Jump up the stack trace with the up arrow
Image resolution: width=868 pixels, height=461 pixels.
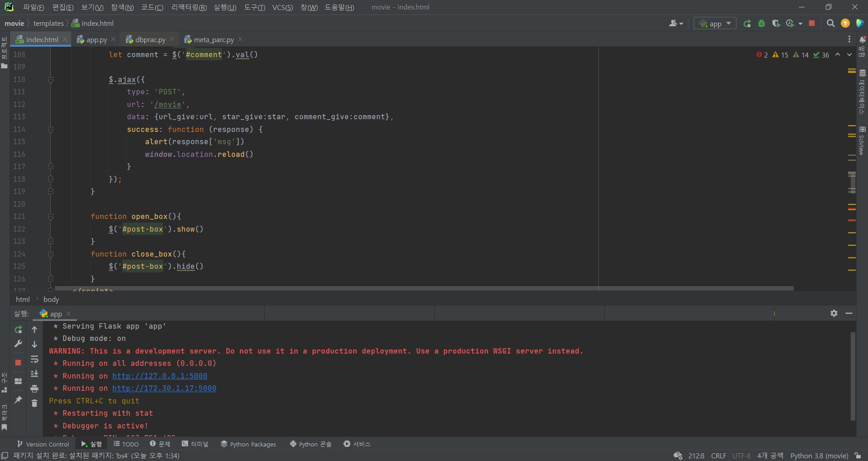34,330
